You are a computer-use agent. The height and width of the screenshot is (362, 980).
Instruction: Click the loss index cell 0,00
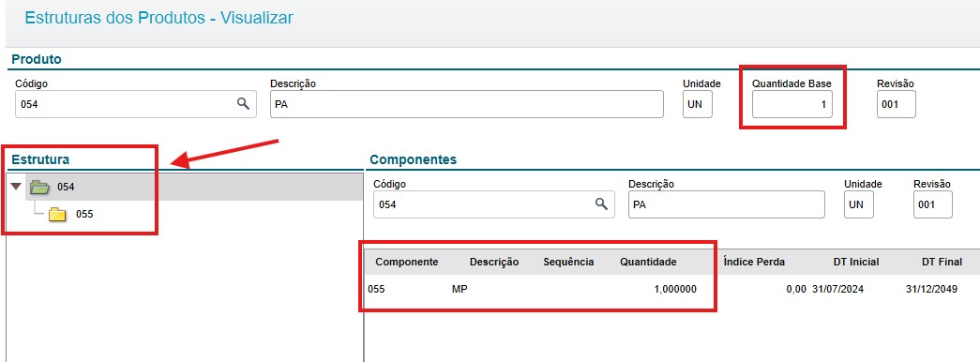[795, 290]
